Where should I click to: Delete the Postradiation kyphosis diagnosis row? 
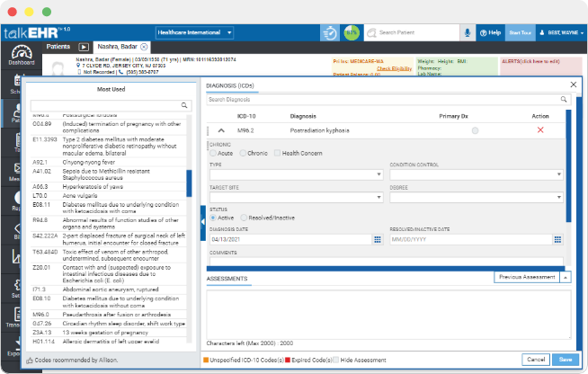(540, 130)
